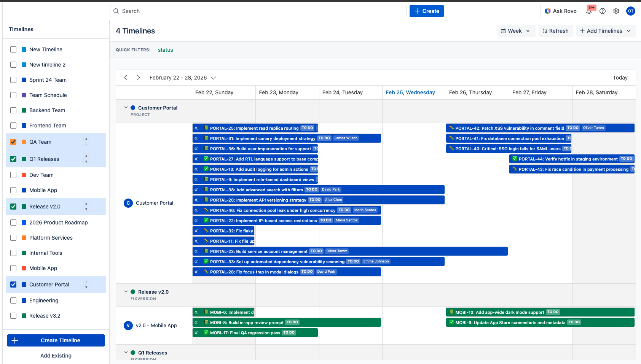The image size is (641, 364).
Task: Uncheck the QA Team timeline
Action: click(x=13, y=142)
